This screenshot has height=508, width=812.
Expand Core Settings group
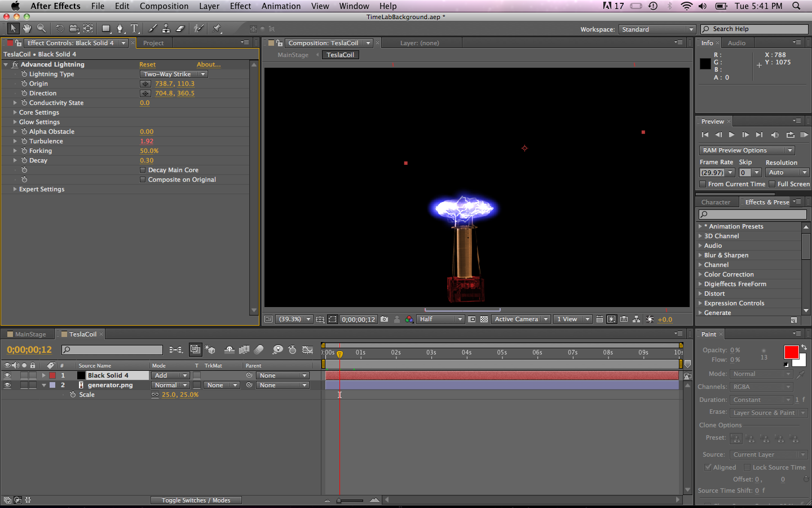(x=15, y=112)
